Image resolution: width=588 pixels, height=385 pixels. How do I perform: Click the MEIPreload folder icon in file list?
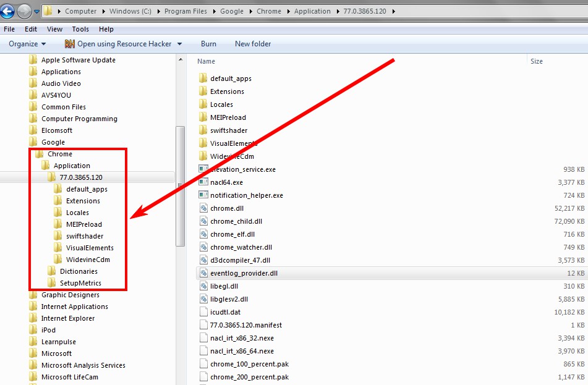pyautogui.click(x=203, y=117)
